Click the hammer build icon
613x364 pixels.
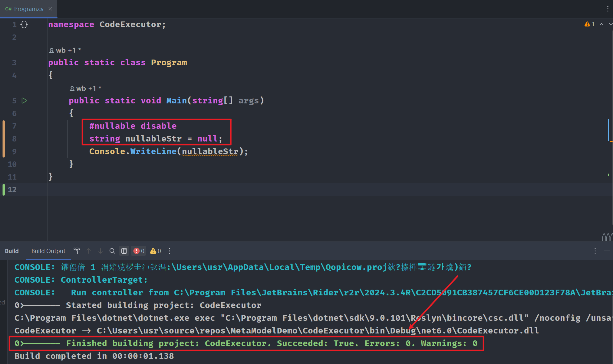click(77, 251)
